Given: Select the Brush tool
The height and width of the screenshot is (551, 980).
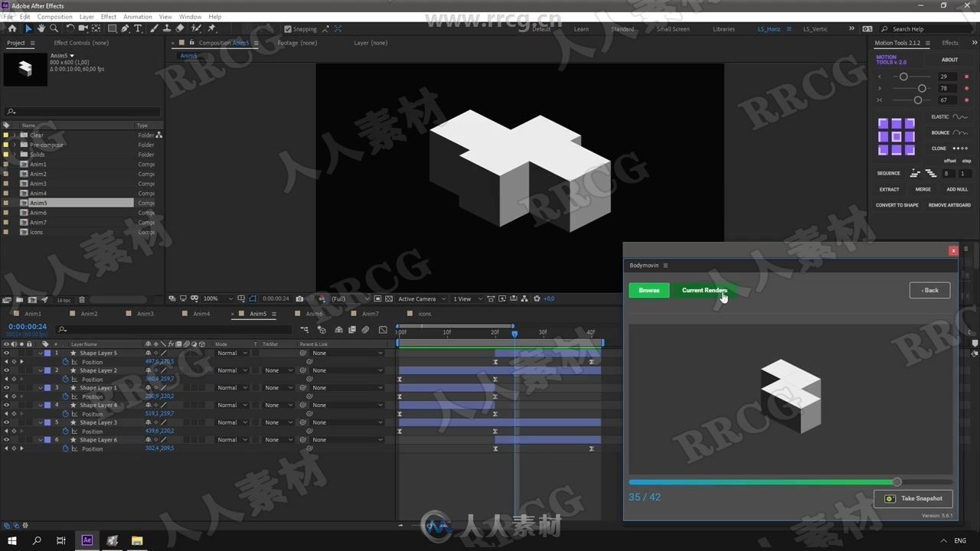Looking at the screenshot, I should click(x=154, y=28).
